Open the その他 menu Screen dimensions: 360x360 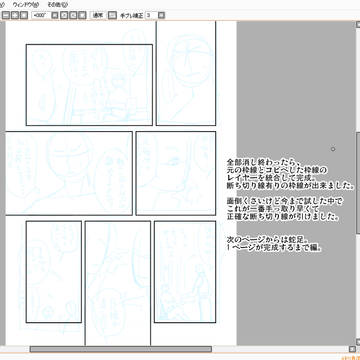point(57,5)
